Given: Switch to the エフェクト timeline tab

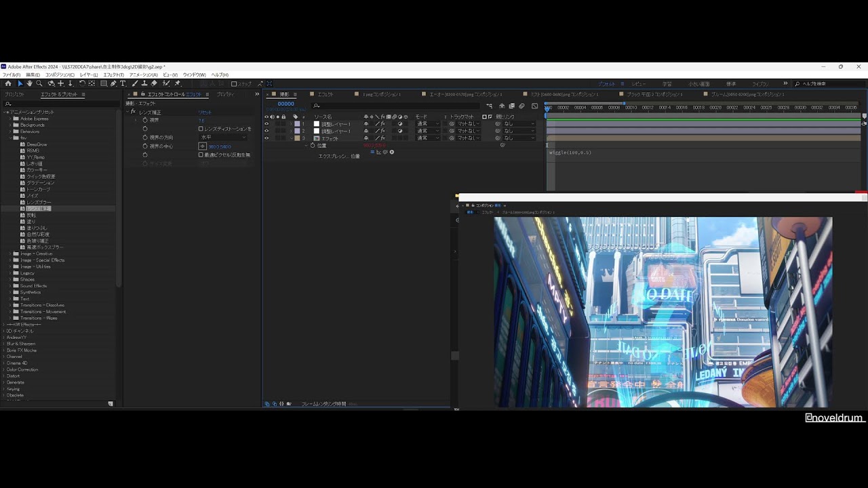Looking at the screenshot, I should point(325,94).
